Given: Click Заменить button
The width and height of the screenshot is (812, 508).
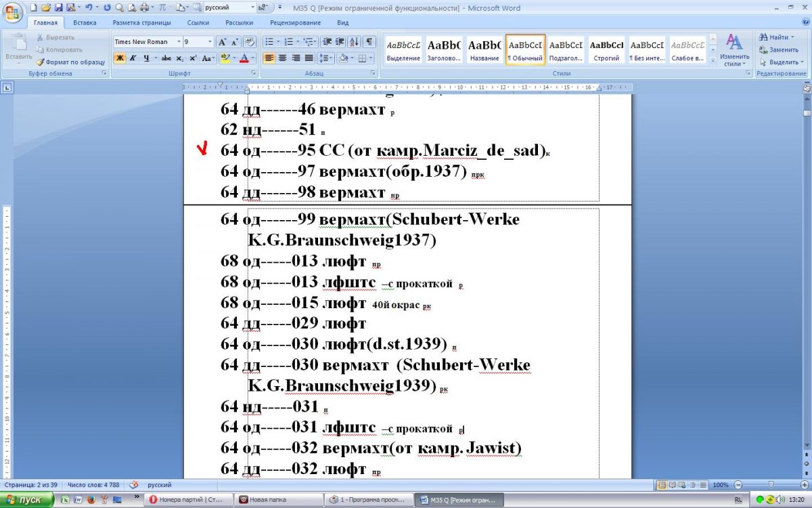Looking at the screenshot, I should (780, 49).
